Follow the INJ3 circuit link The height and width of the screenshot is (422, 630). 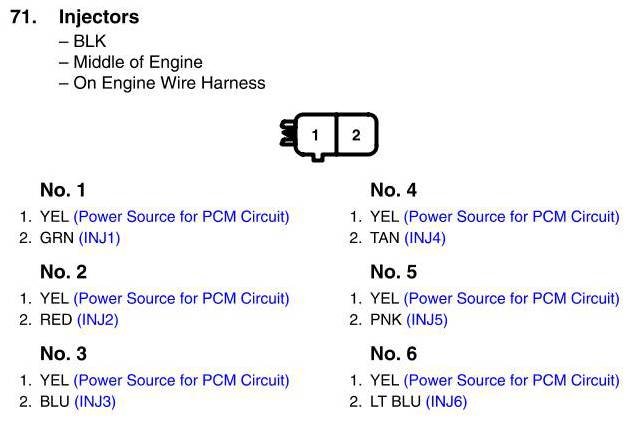96,402
